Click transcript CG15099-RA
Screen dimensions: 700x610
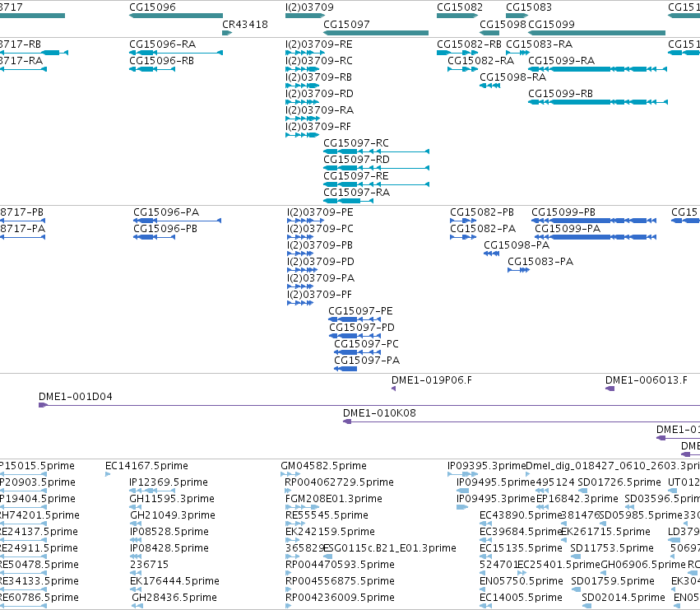(x=562, y=61)
